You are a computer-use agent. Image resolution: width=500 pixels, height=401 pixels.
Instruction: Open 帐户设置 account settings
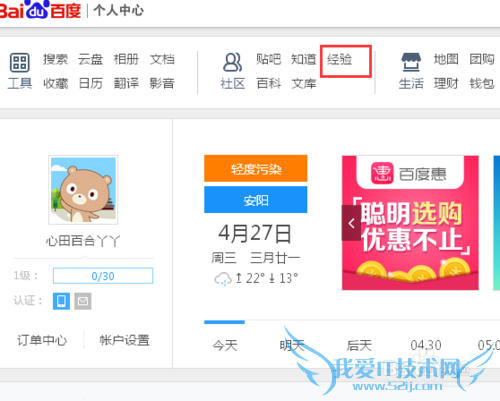pyautogui.click(x=124, y=340)
